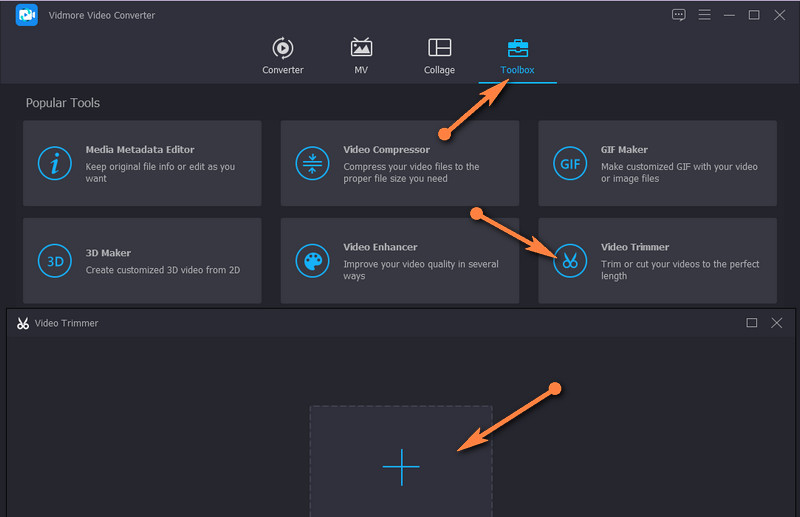Minimize the Vidmore main window
The height and width of the screenshot is (517, 800).
point(729,15)
